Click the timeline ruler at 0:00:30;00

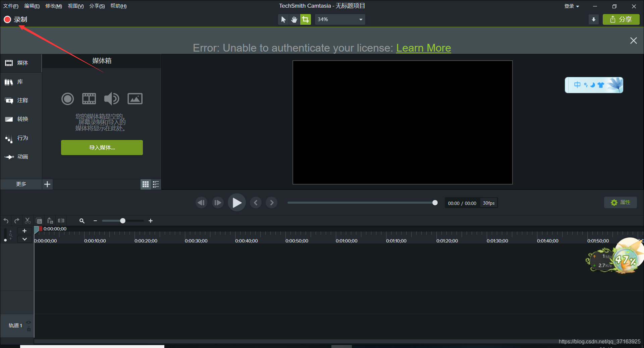point(196,241)
